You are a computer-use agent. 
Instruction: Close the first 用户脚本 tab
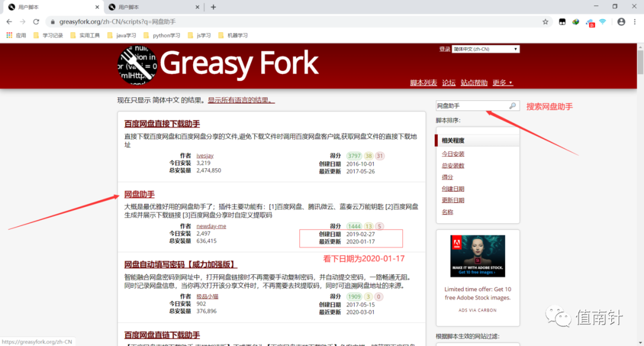[x=97, y=7]
